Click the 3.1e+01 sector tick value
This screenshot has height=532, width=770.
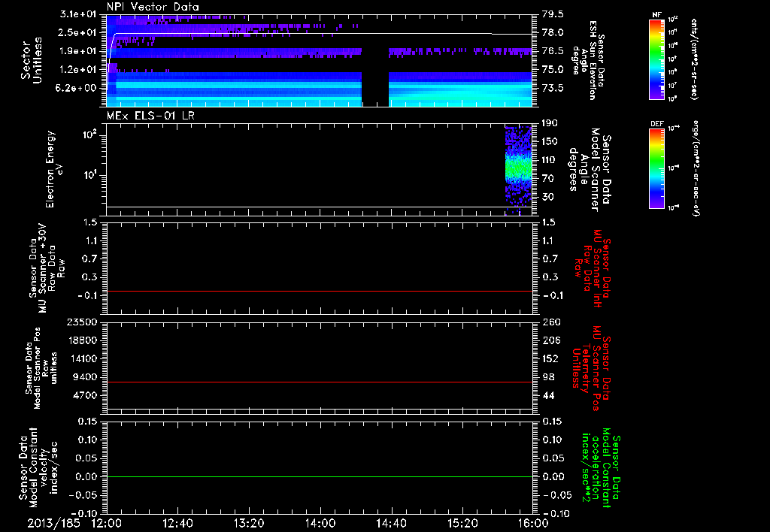[x=78, y=14]
